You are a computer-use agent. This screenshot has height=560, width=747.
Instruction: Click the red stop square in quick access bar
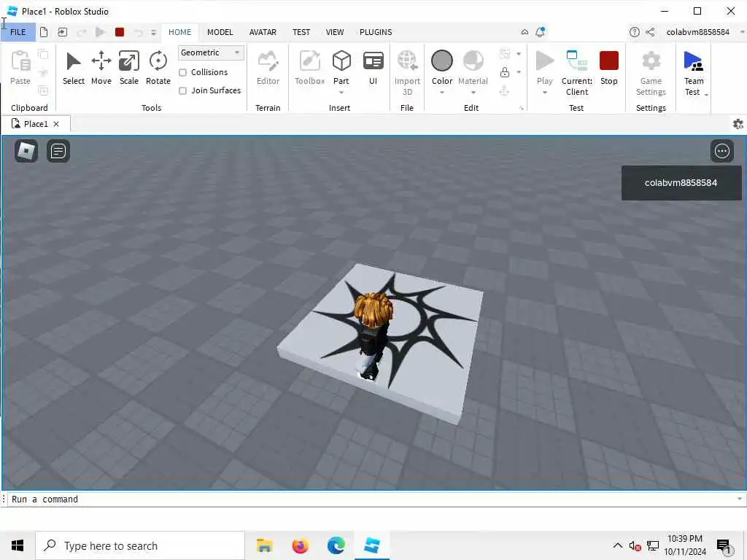pos(120,32)
